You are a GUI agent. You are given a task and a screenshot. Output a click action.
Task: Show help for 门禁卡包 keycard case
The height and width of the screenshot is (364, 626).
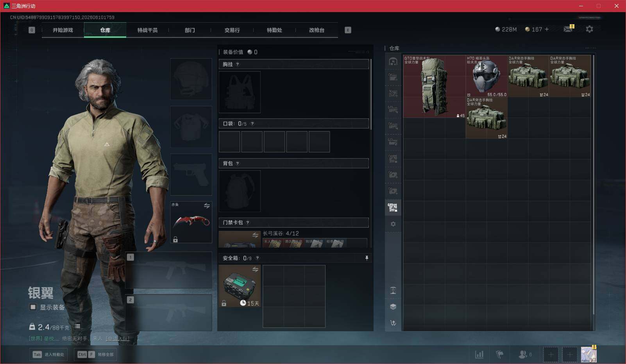[x=248, y=223]
